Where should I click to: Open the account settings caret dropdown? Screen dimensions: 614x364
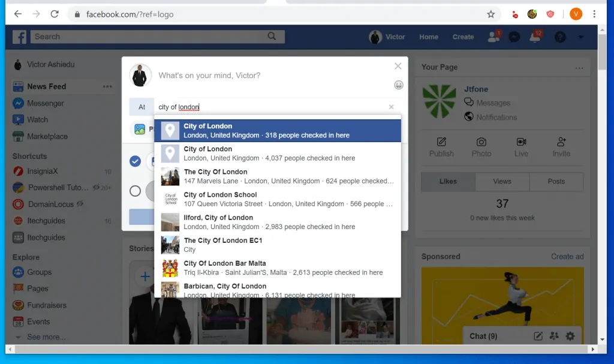(x=579, y=37)
